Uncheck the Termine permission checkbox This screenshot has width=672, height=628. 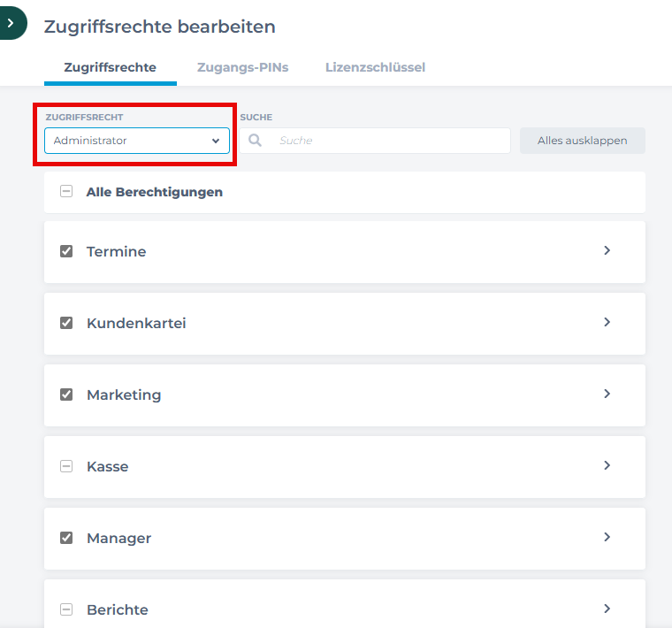(x=66, y=251)
